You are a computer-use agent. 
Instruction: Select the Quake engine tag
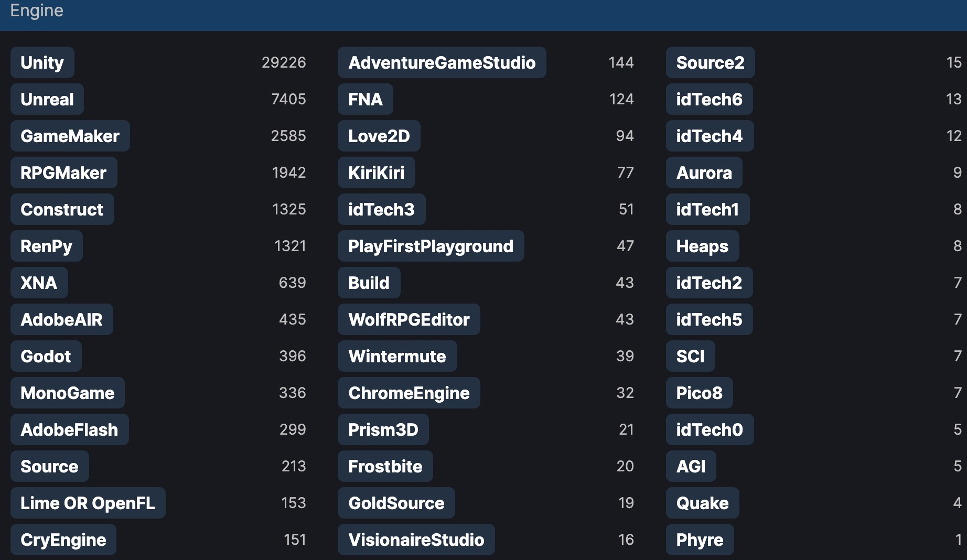[702, 503]
